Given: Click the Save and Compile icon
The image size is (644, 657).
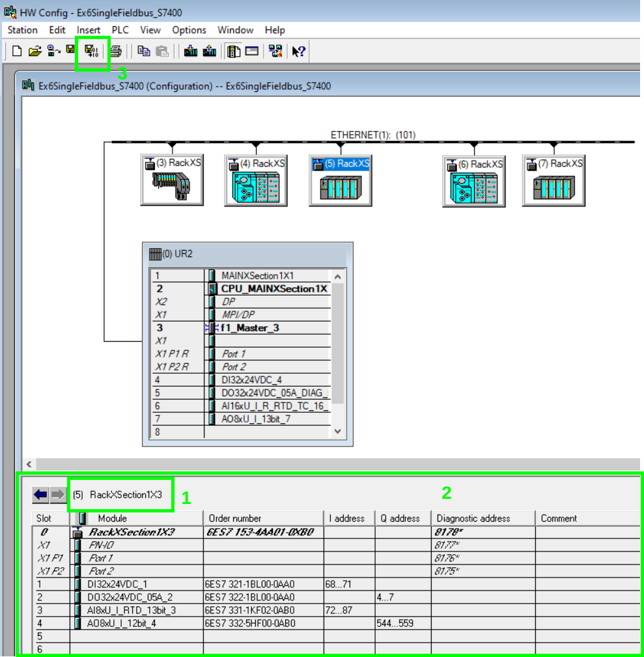Looking at the screenshot, I should click(x=92, y=51).
